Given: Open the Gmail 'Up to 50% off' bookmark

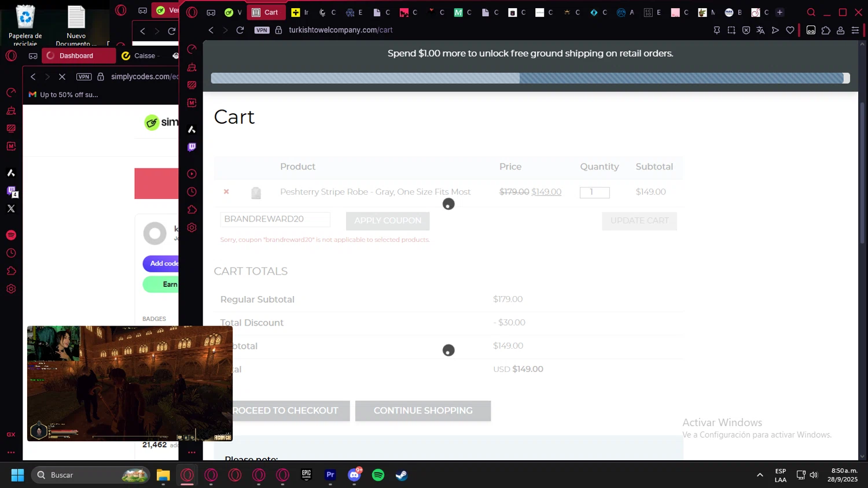Looking at the screenshot, I should 64,95.
